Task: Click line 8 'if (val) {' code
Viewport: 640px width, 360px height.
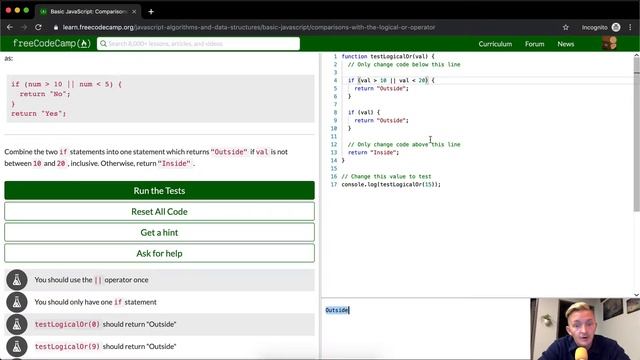Action: click(x=364, y=112)
